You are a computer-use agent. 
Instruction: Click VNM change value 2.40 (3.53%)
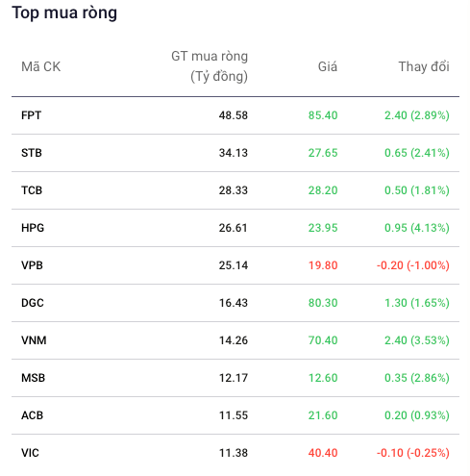417,340
